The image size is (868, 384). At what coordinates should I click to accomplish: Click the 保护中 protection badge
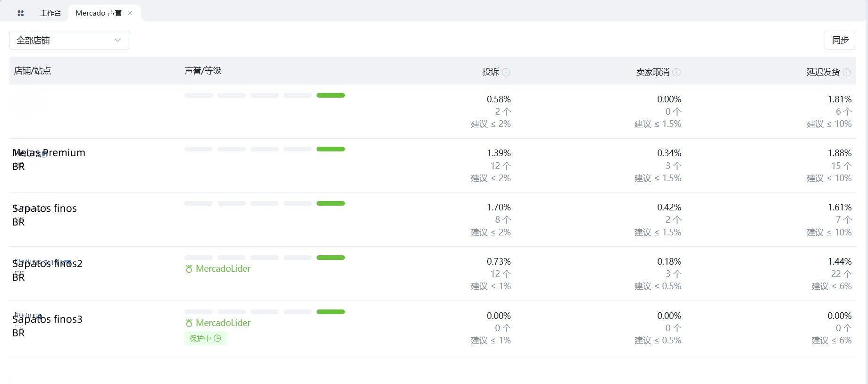coord(205,338)
